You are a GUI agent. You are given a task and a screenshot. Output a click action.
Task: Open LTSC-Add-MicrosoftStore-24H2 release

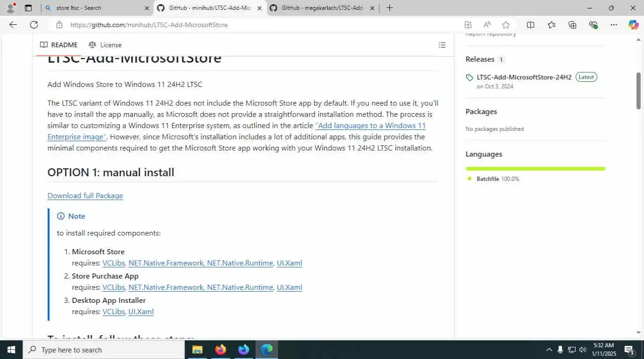click(x=524, y=77)
